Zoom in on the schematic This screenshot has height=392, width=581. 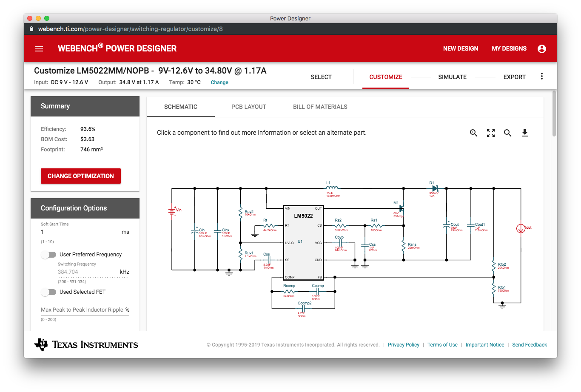click(x=473, y=133)
